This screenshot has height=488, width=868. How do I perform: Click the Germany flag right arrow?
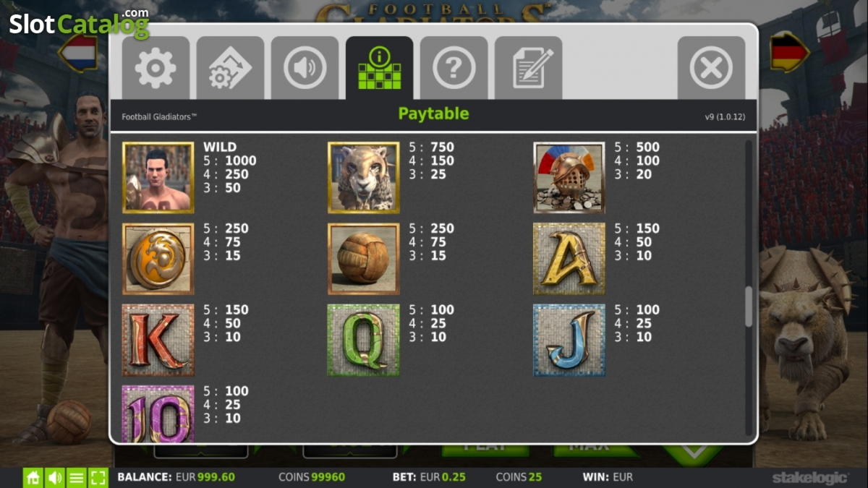pyautogui.click(x=789, y=53)
